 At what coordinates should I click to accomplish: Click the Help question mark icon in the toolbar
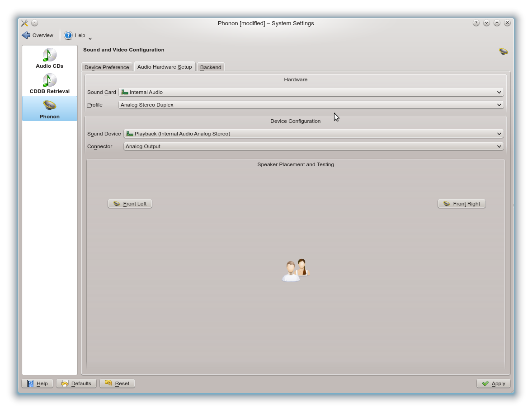point(69,35)
